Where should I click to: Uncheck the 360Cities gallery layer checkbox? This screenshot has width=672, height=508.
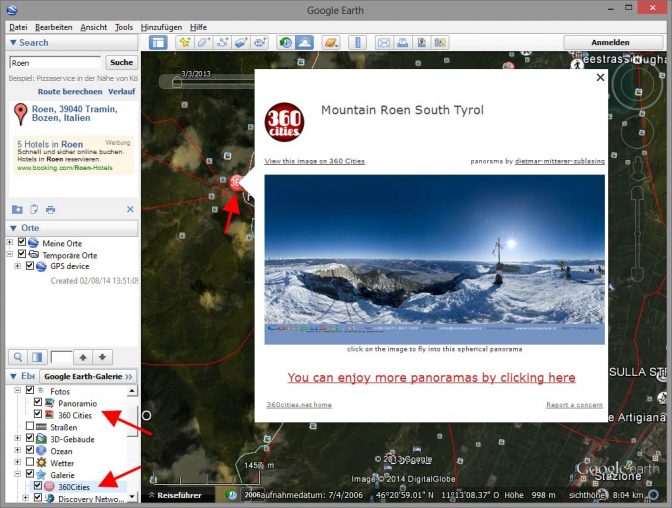38,485
